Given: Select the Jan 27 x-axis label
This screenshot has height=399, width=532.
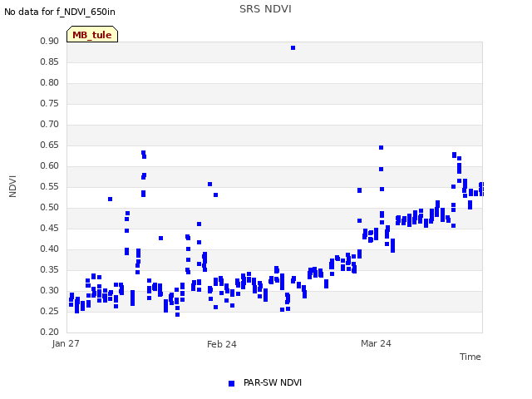Looking at the screenshot, I should (66, 343).
